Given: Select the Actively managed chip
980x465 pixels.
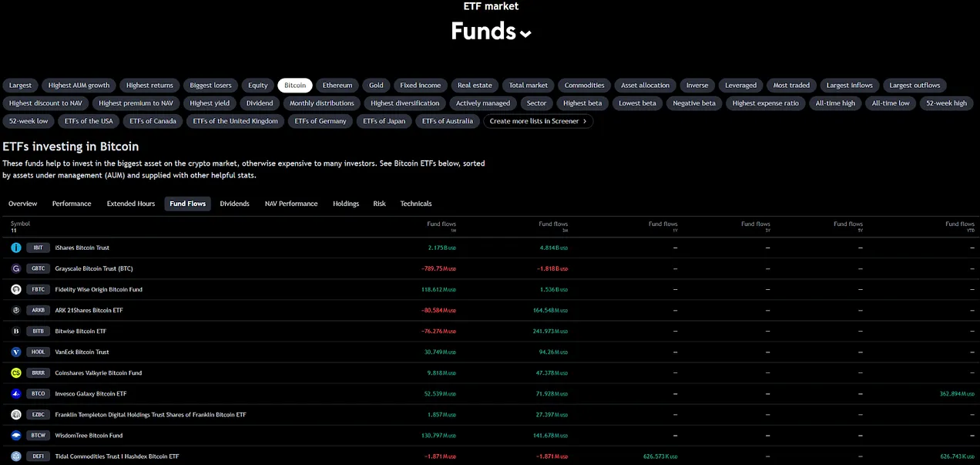Looking at the screenshot, I should tap(483, 103).
